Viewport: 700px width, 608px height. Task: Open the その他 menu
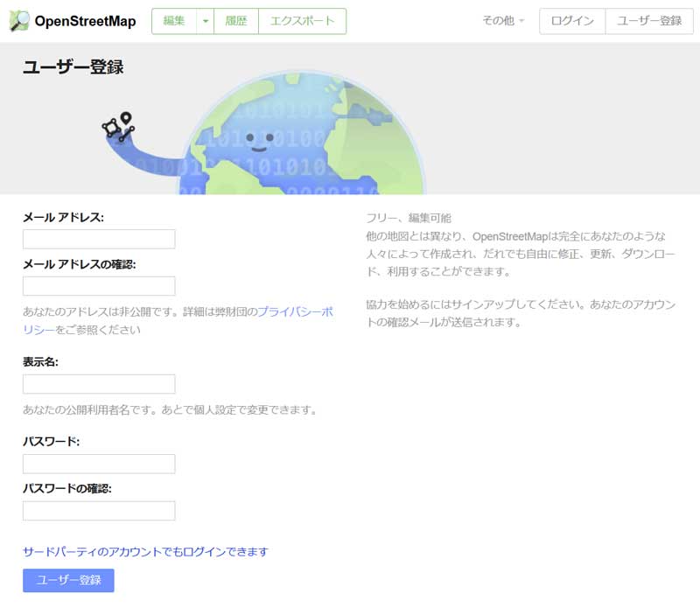[x=500, y=20]
